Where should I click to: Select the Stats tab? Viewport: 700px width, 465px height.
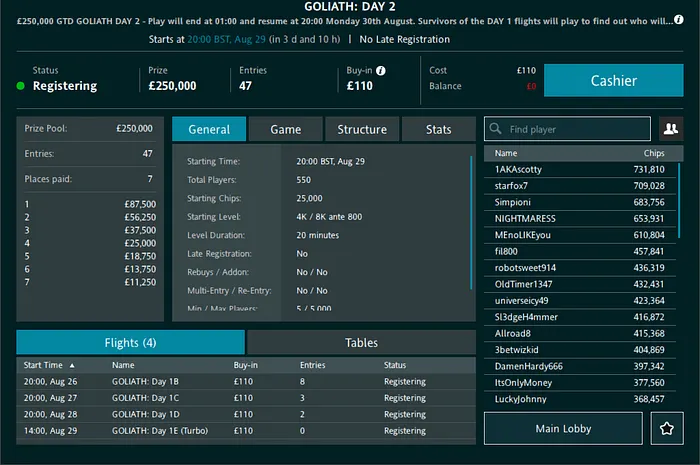pos(438,129)
